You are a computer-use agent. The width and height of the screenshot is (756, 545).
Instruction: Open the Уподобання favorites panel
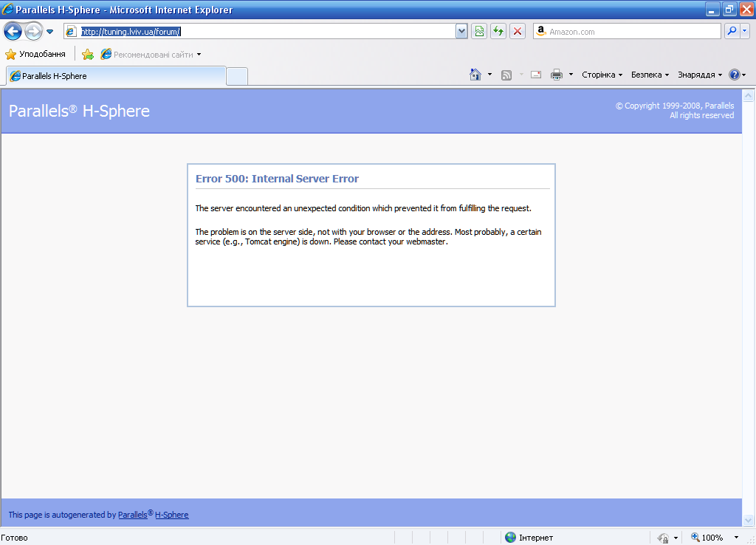coord(35,54)
